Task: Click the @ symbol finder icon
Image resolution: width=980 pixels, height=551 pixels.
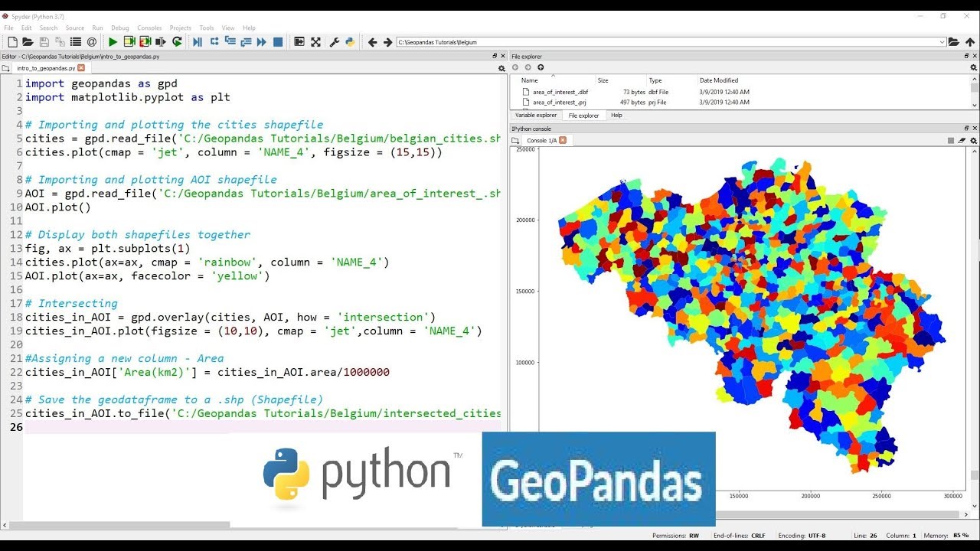Action: click(92, 42)
